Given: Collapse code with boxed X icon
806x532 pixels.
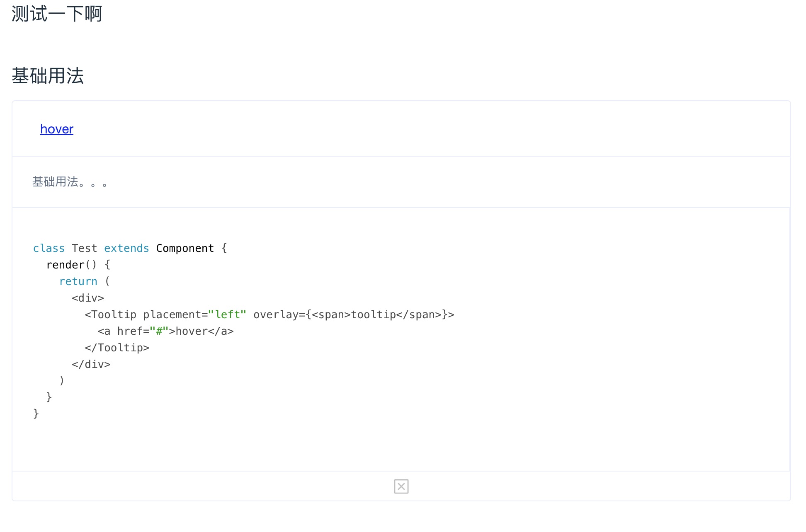Looking at the screenshot, I should [401, 486].
